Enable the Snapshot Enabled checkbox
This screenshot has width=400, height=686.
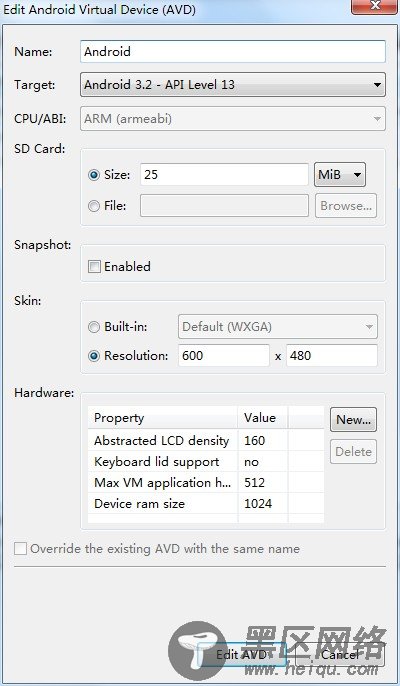[x=94, y=266]
